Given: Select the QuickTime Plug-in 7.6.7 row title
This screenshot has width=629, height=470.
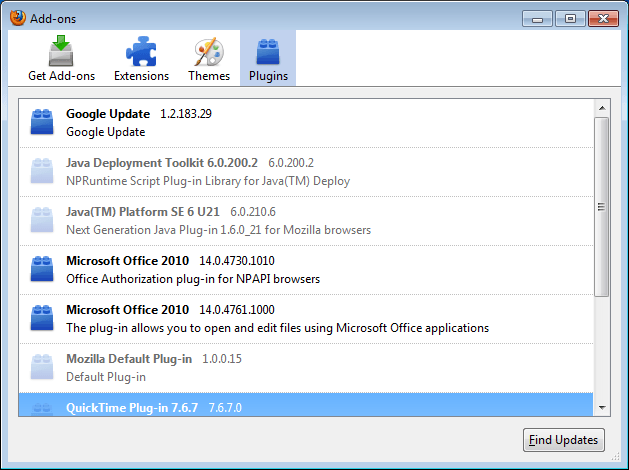Looking at the screenshot, I should pos(132,408).
